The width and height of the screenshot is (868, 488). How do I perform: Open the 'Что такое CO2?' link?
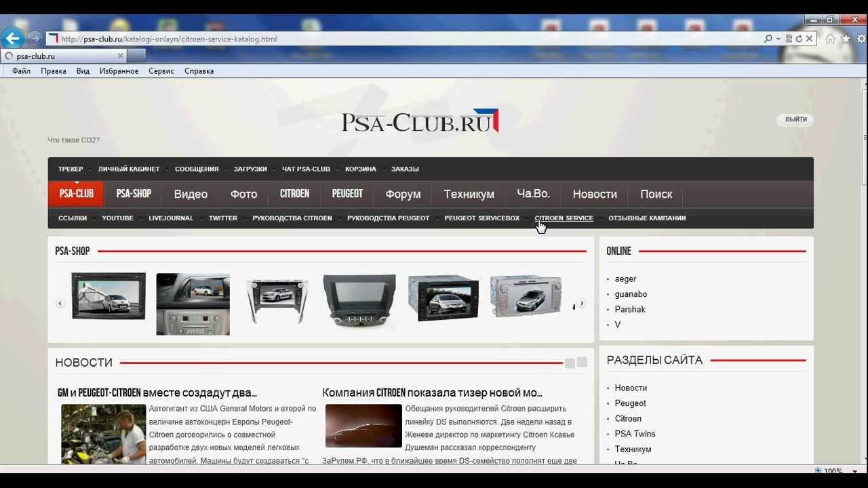[73, 140]
